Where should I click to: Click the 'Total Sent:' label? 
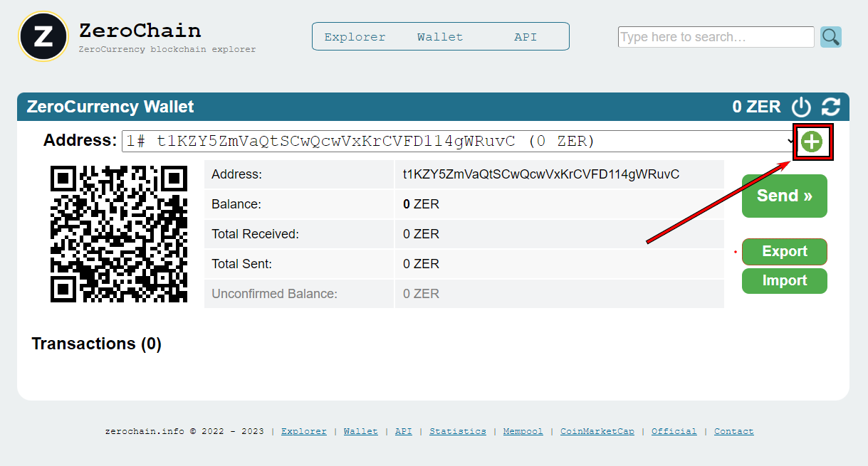coord(242,264)
